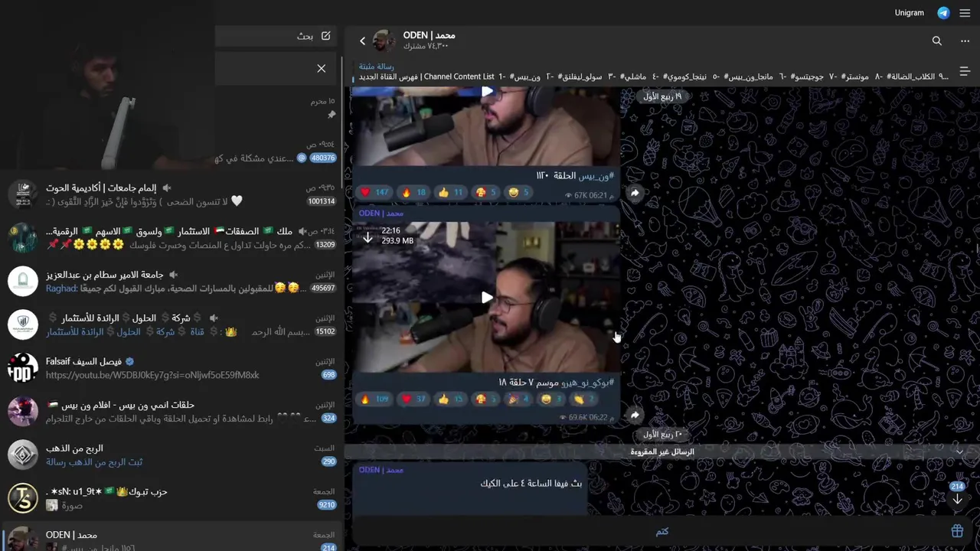Open the channel's three-dot options menu
The image size is (980, 551).
(965, 41)
